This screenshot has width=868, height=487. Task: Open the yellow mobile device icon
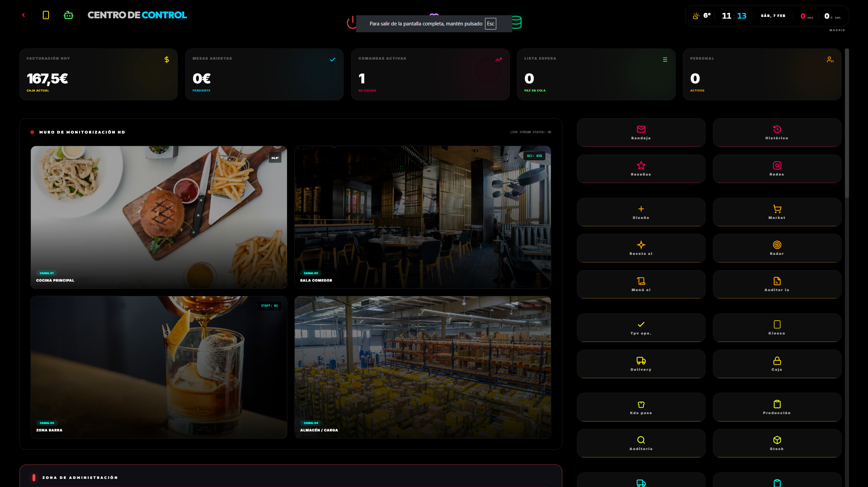[x=46, y=15]
